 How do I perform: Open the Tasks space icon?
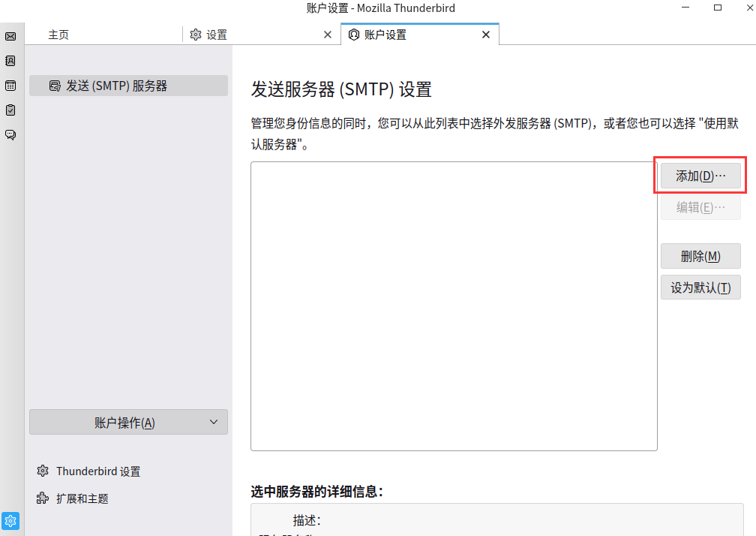(10, 110)
